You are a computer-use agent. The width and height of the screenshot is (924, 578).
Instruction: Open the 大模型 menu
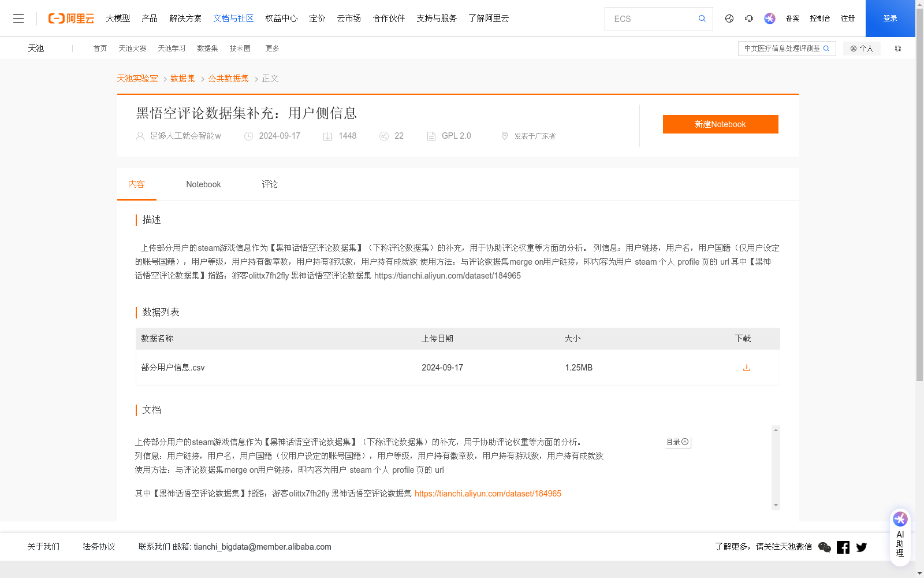118,18
